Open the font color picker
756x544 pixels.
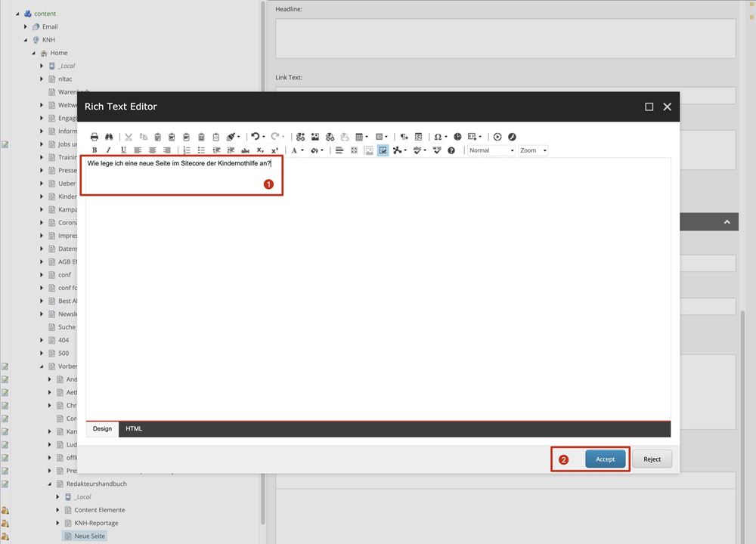point(295,150)
